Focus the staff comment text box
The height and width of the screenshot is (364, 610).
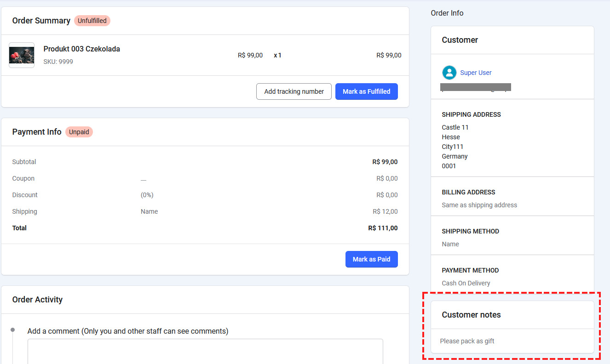205,351
